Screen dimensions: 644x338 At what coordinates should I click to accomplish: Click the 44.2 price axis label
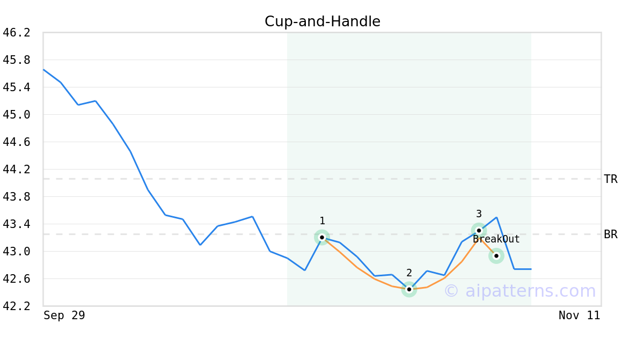[x=17, y=170]
